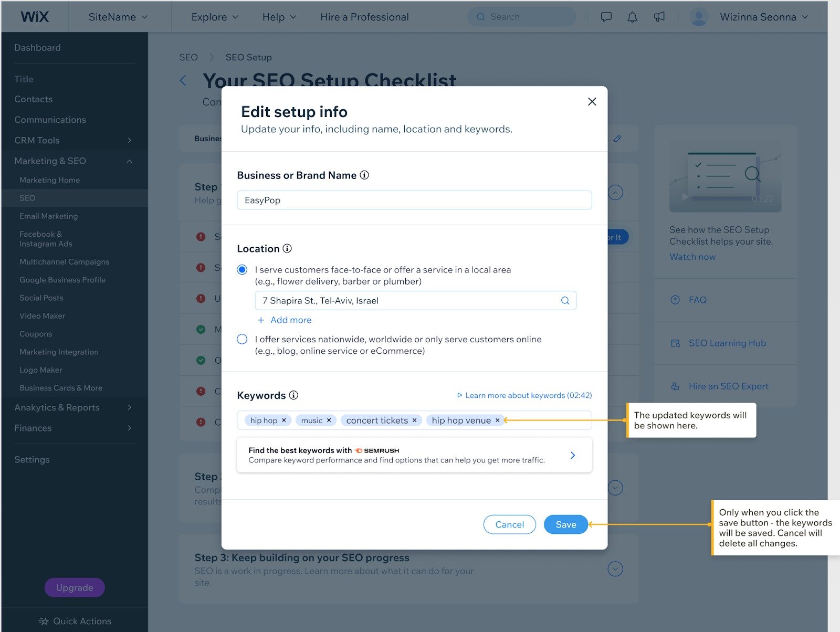Go to Dashboard in the sidebar
Image resolution: width=840 pixels, height=632 pixels.
tap(38, 48)
